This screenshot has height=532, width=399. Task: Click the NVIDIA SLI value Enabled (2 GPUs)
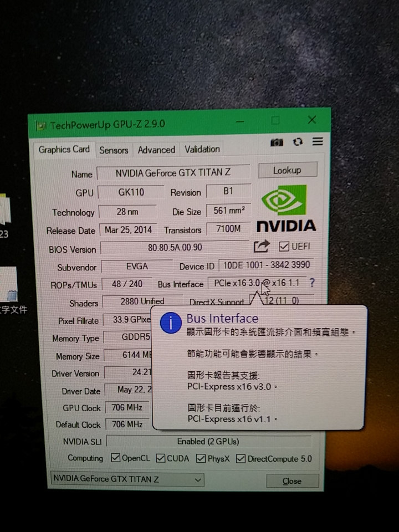click(x=209, y=442)
